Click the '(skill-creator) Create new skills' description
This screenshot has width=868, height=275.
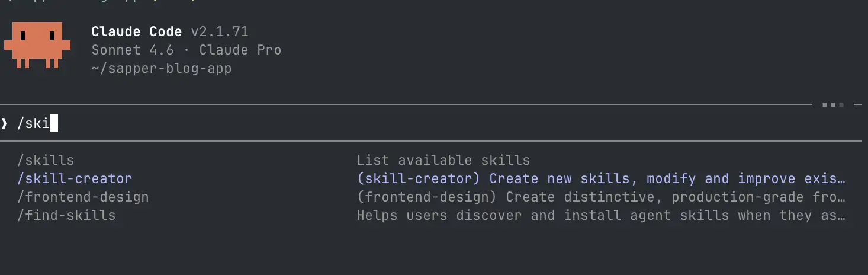(x=601, y=178)
